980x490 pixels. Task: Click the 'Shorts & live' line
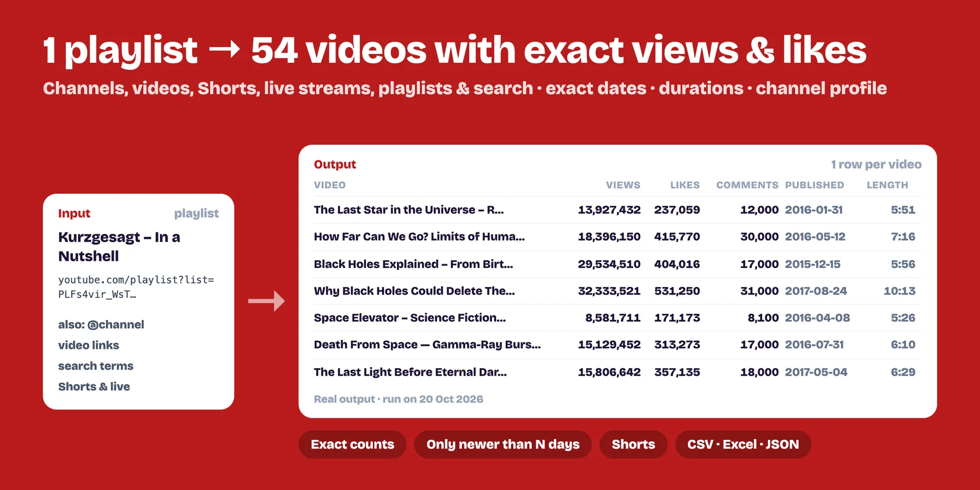tap(94, 387)
